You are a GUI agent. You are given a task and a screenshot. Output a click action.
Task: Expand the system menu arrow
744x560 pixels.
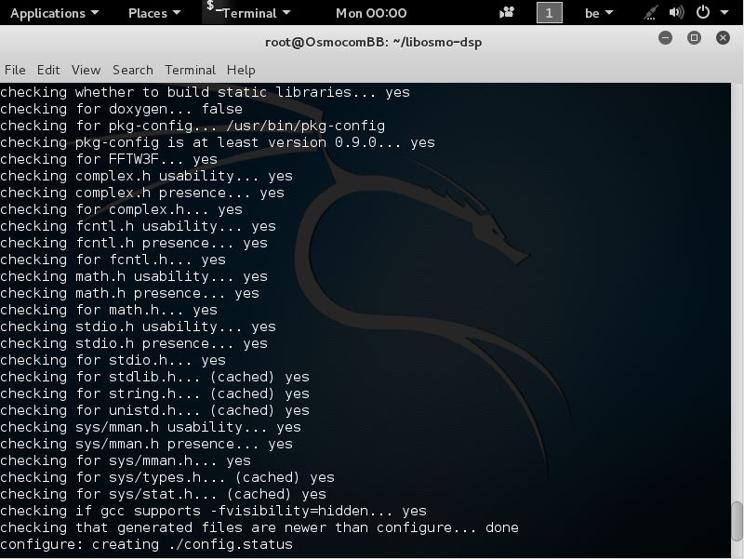(x=724, y=13)
